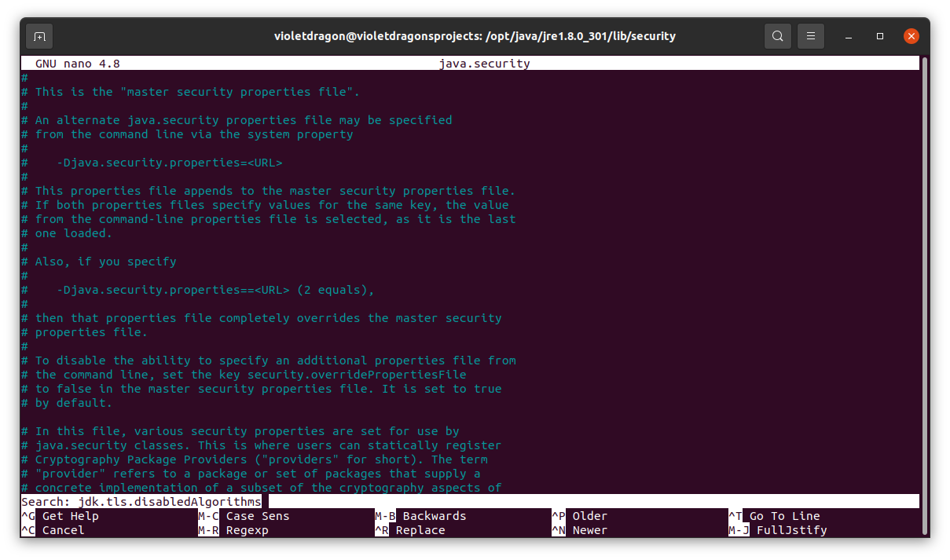Click the violetdragon terminal window title
The width and height of the screenshot is (950, 560).
tap(475, 35)
